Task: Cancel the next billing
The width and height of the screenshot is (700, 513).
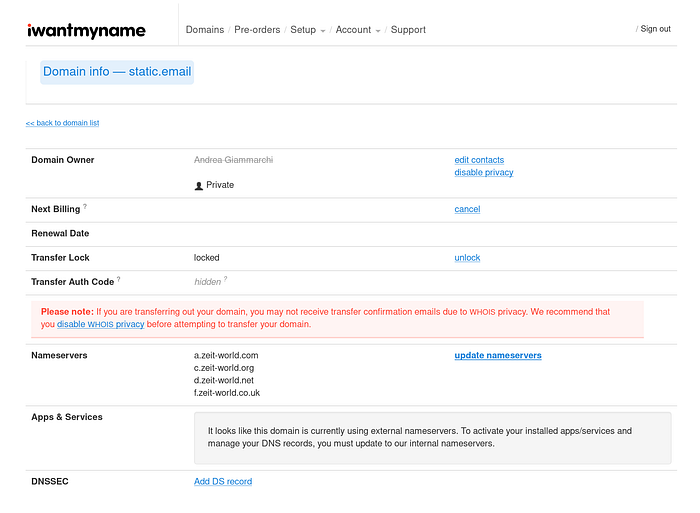Action: pos(467,210)
